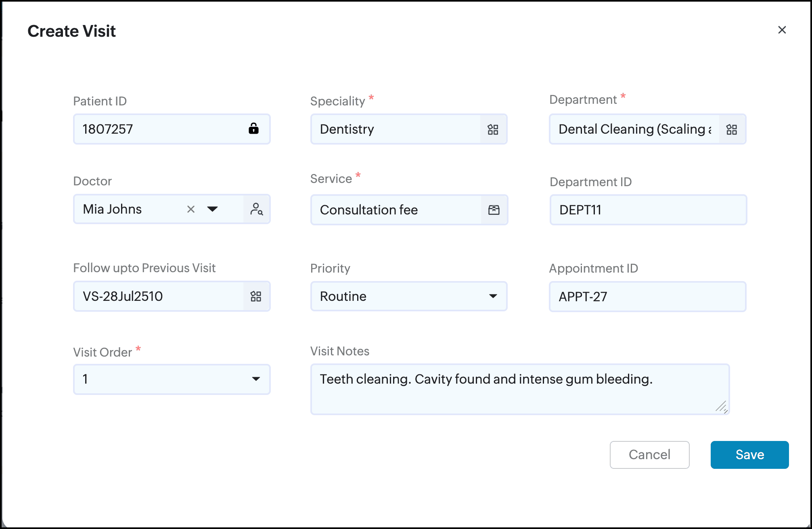The image size is (812, 529).
Task: Open the Service lookup icon
Action: [494, 210]
